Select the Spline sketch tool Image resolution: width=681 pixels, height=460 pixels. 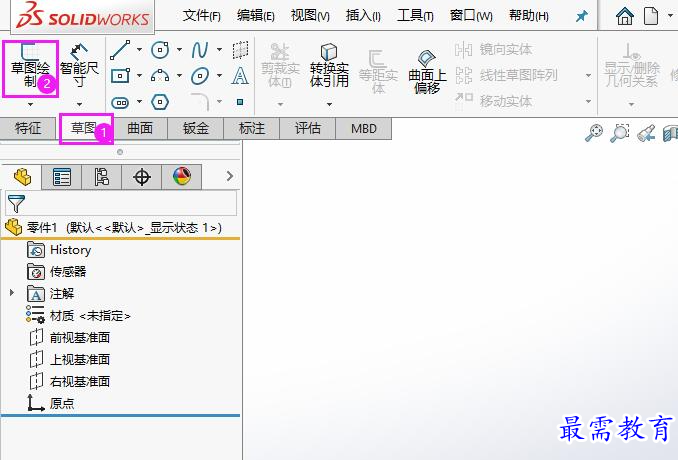[200, 50]
